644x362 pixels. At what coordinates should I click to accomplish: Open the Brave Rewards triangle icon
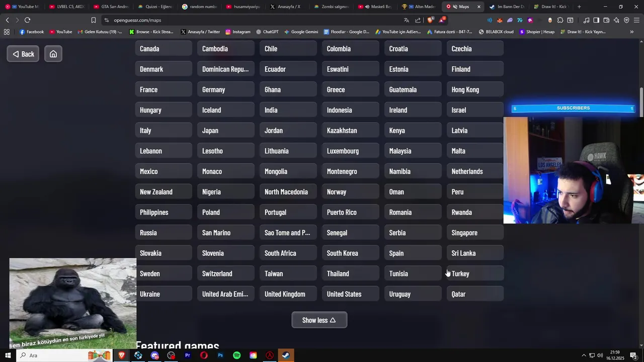pyautogui.click(x=442, y=20)
